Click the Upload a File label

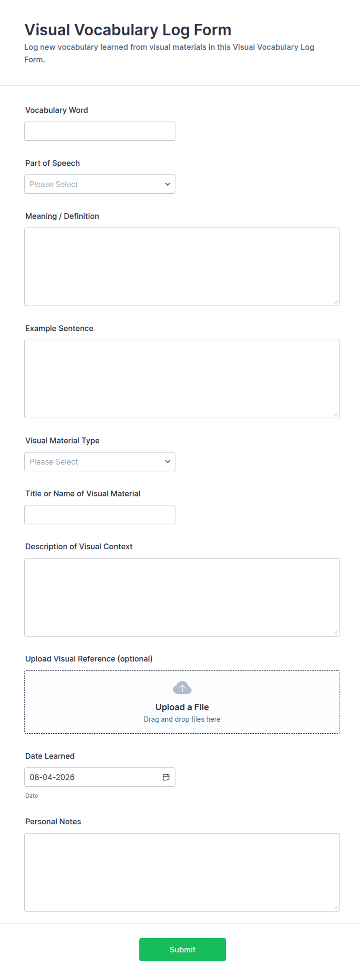click(x=182, y=707)
